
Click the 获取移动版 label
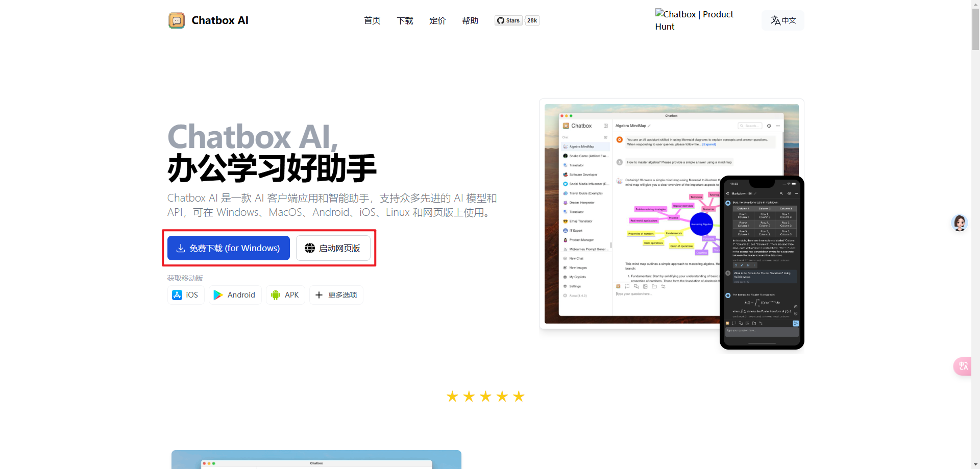coord(185,278)
